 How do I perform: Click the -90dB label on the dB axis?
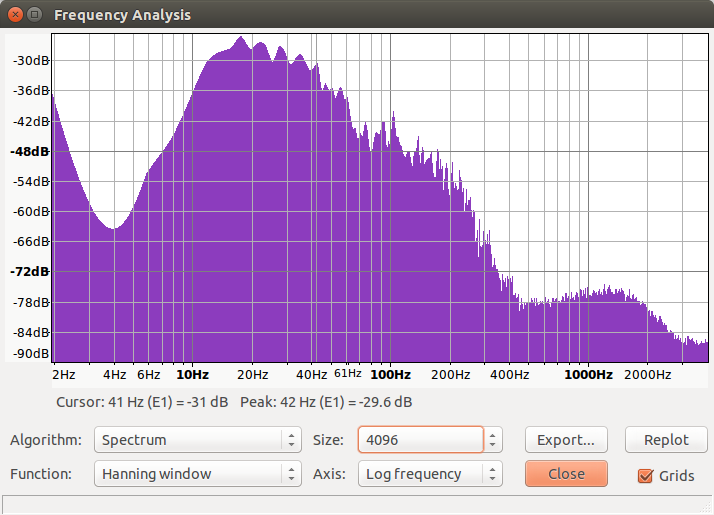(31, 353)
